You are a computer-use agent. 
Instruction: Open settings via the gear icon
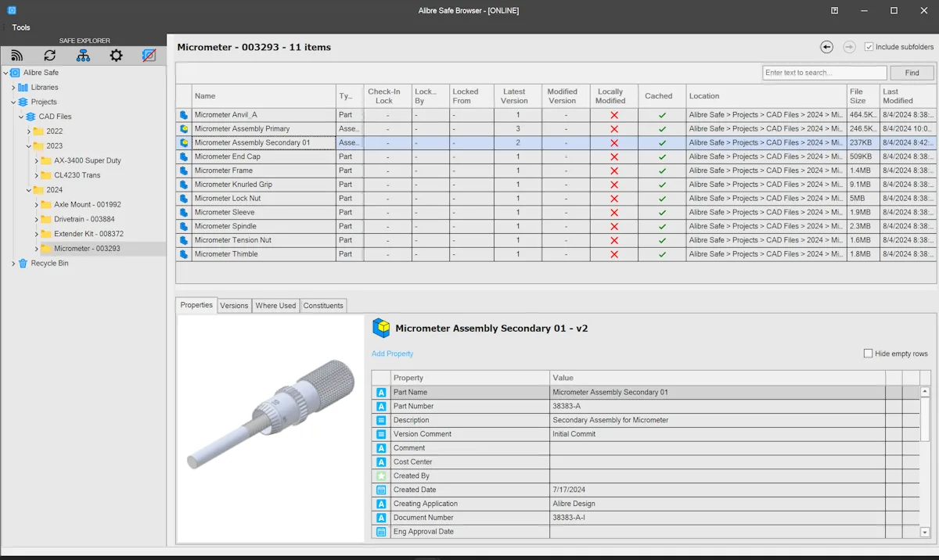point(116,56)
